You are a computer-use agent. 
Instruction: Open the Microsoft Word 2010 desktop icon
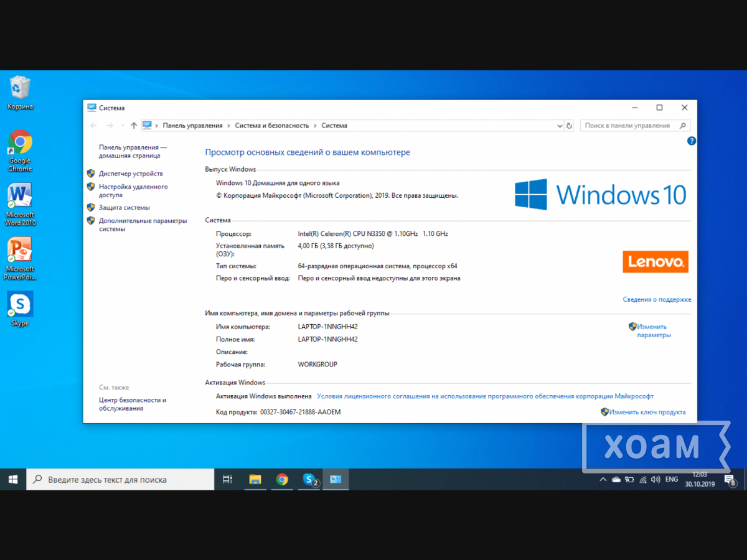[x=20, y=205]
